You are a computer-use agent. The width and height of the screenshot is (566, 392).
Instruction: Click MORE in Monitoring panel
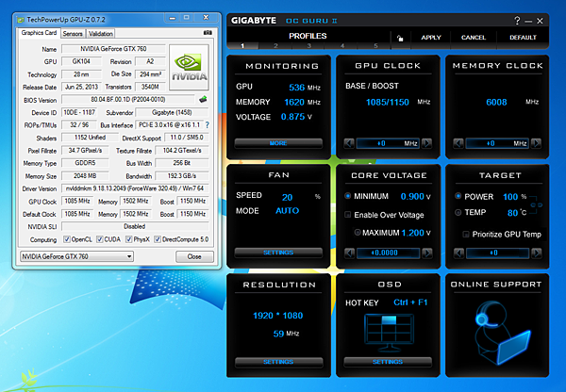pyautogui.click(x=278, y=143)
